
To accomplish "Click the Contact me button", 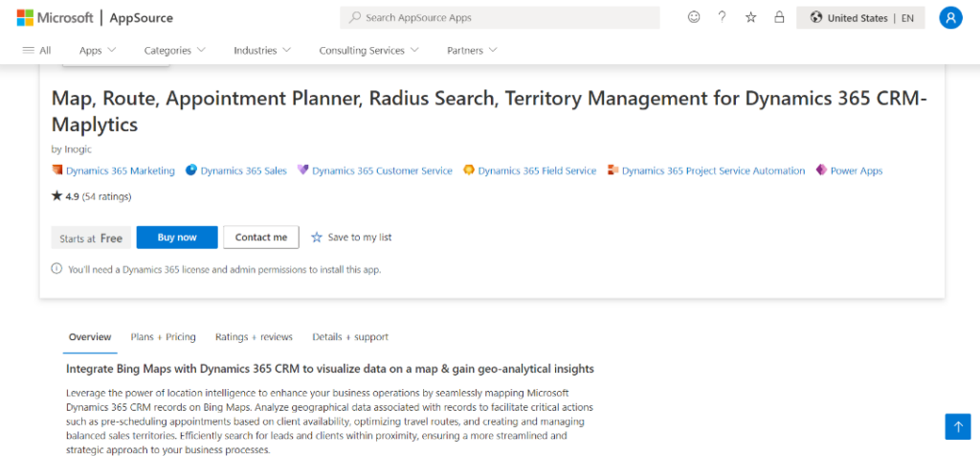I will coord(261,238).
